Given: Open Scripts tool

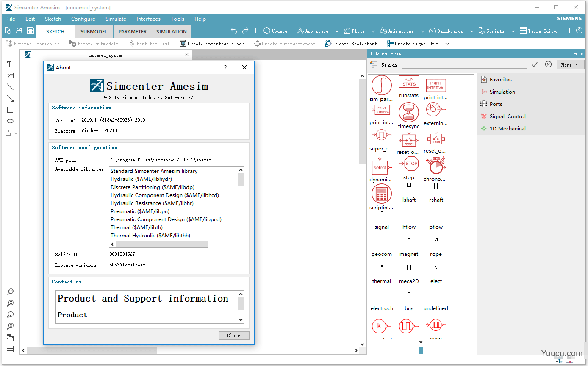Looking at the screenshot, I should [x=491, y=31].
